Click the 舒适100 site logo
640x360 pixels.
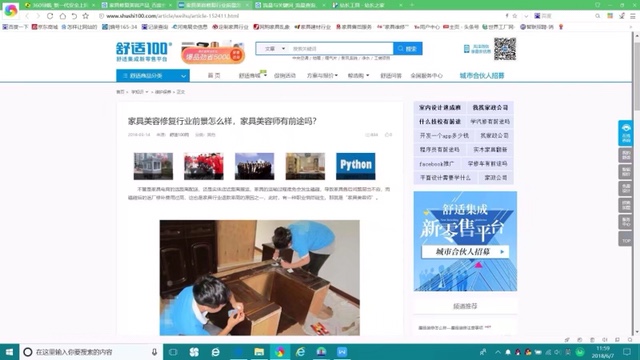(x=143, y=52)
